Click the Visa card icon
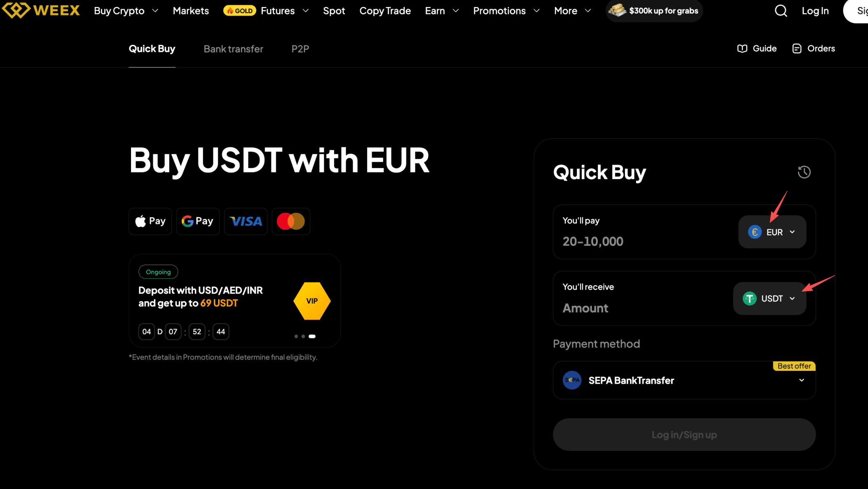The height and width of the screenshot is (489, 868). point(246,221)
